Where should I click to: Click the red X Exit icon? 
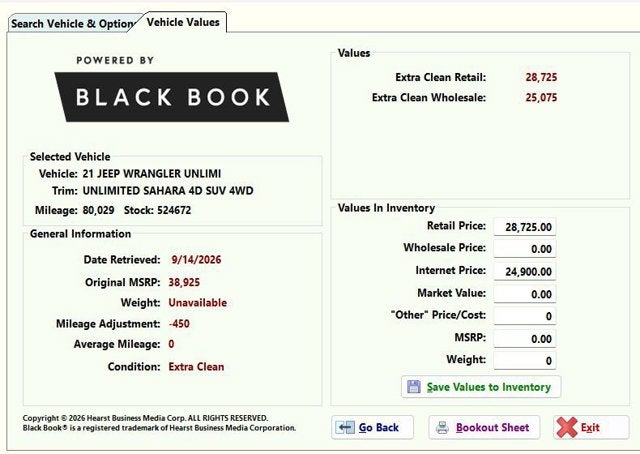(567, 427)
